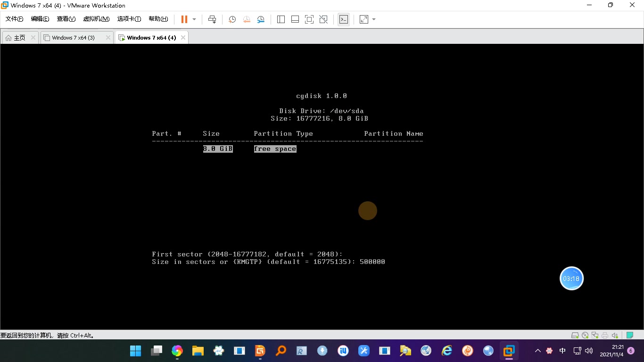The width and height of the screenshot is (644, 362).
Task: Toggle the thumbnail bar view
Action: pyautogui.click(x=295, y=19)
